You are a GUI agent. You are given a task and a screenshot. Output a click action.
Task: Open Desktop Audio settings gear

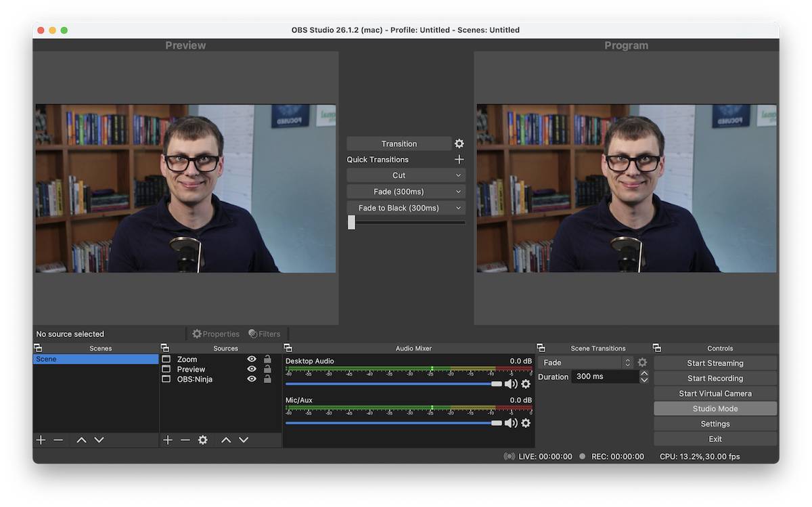tap(526, 384)
